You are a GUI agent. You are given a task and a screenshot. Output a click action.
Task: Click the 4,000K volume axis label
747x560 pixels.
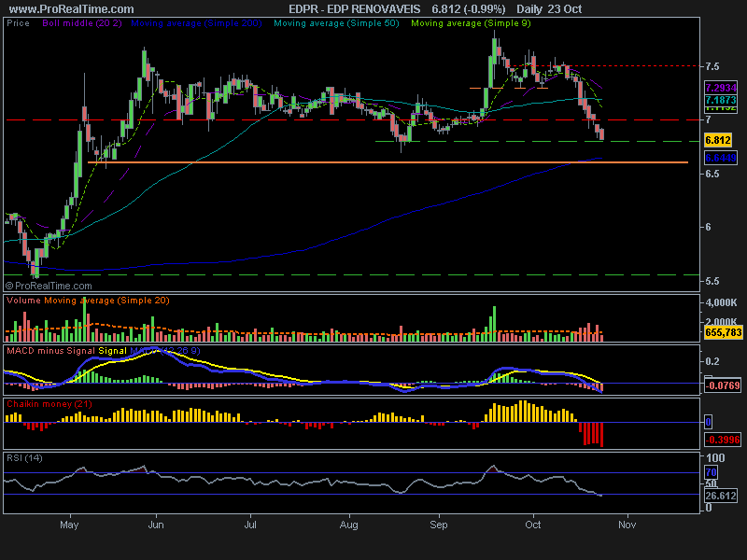[x=721, y=302]
